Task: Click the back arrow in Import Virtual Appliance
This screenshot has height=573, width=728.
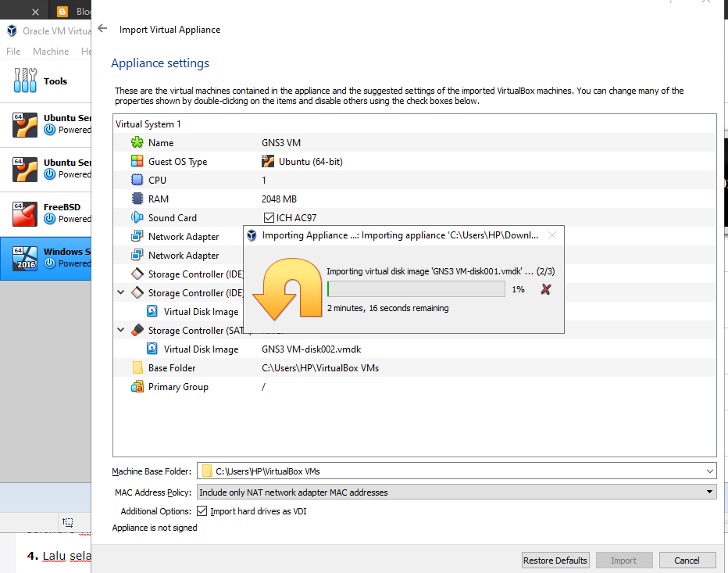Action: 102,29
